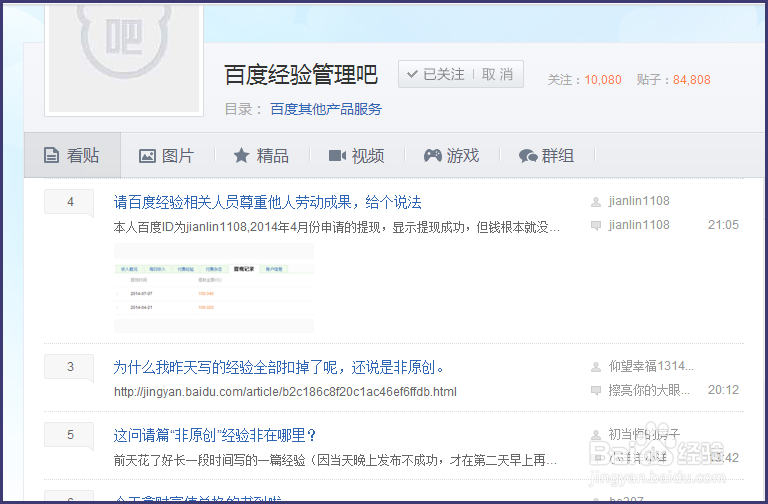Open the 看贴 tab
Screen dimensions: 768x504
tap(72, 155)
